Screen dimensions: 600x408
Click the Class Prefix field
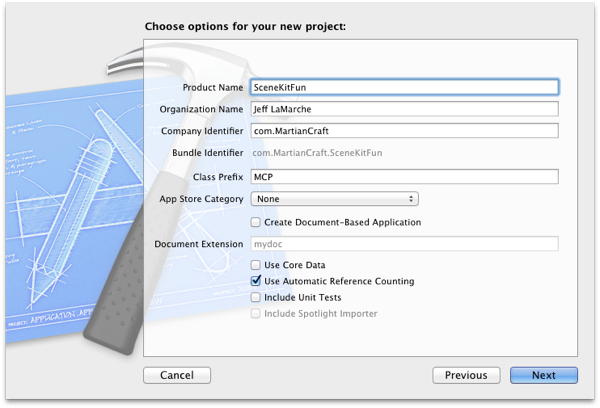[x=404, y=177]
